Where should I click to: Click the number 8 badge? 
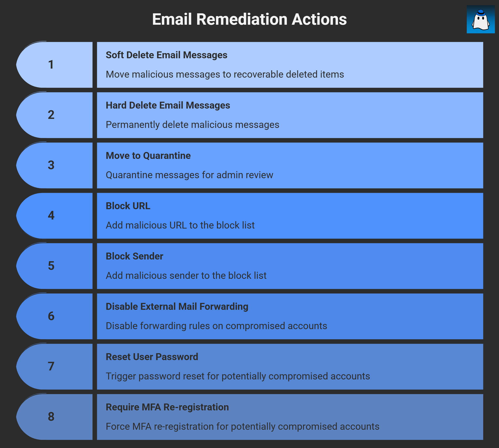[54, 417]
